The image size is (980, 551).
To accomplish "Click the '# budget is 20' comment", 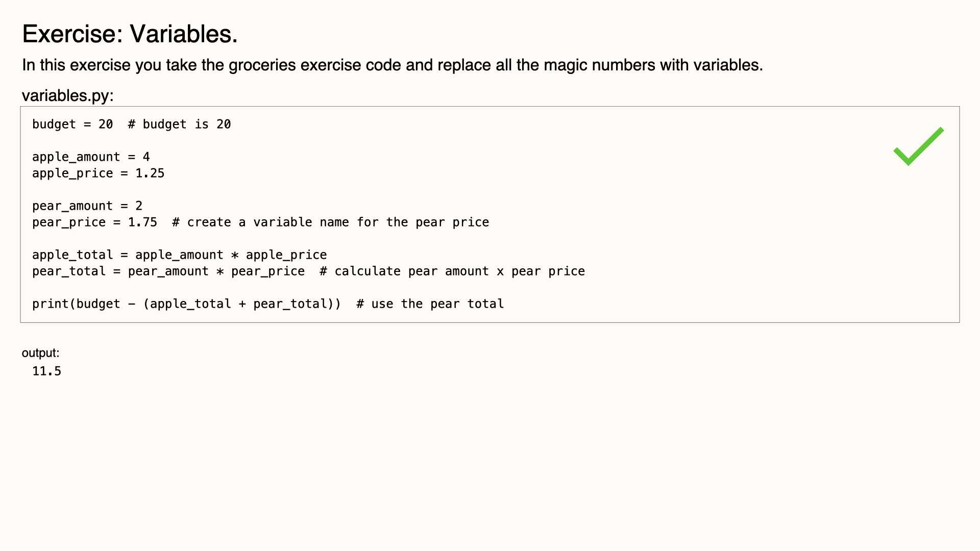I will (x=179, y=124).
